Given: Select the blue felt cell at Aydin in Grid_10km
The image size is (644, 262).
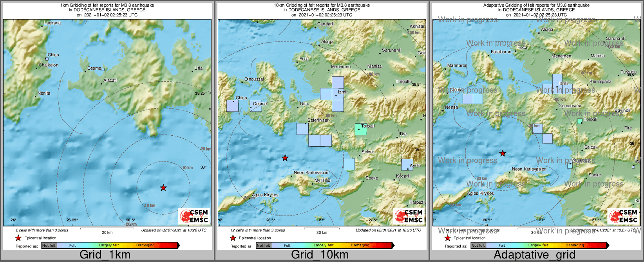Looking at the screenshot, I should pyautogui.click(x=407, y=164).
